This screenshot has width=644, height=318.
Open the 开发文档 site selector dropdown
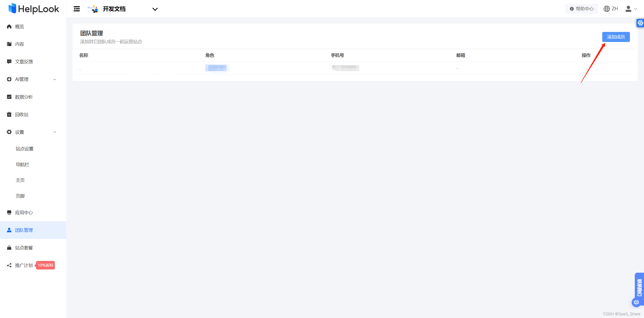(x=155, y=9)
